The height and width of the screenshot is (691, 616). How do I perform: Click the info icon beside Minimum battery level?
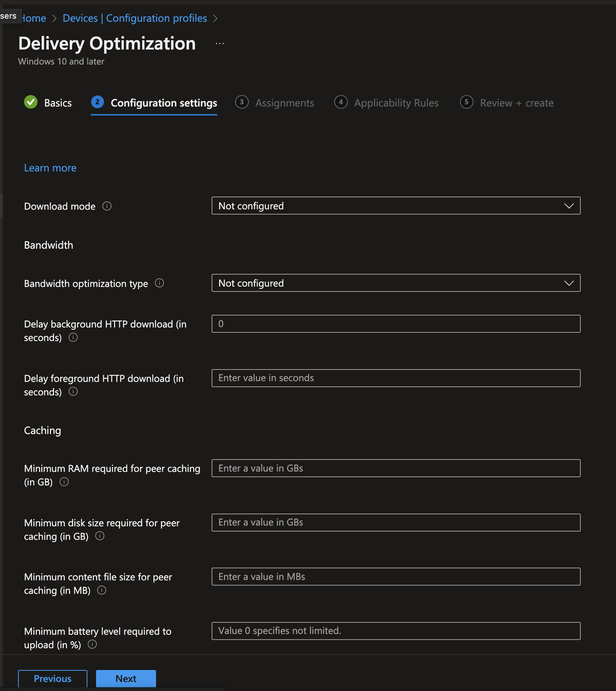click(x=93, y=644)
